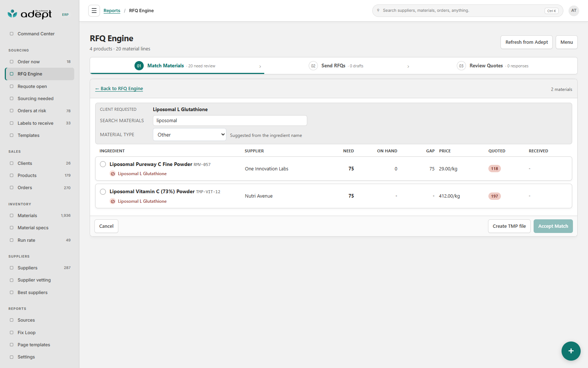Viewport: 588px width, 368px height.
Task: Follow the Back to RFQ Engine link
Action: click(119, 89)
